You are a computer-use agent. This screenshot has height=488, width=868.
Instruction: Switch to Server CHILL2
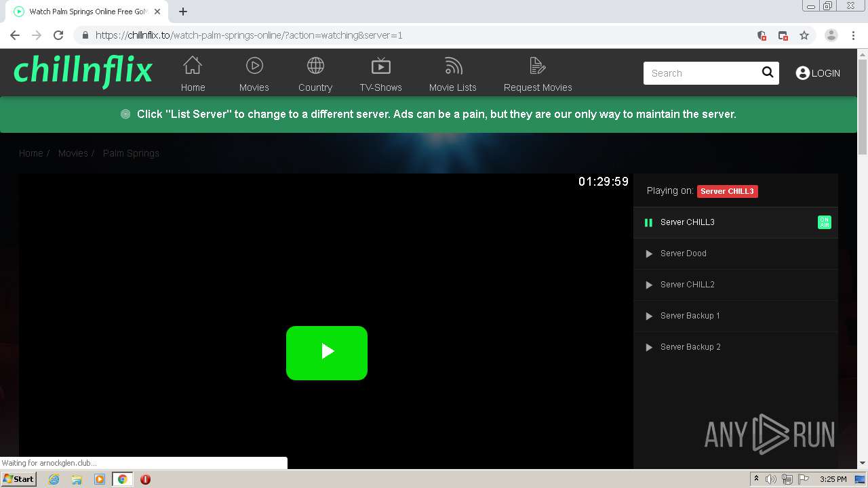(736, 285)
